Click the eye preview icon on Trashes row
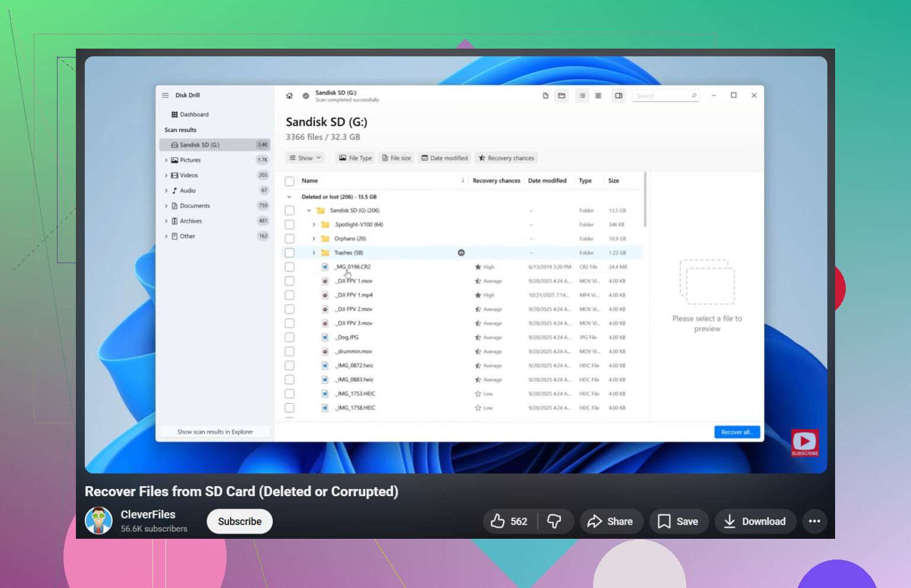Viewport: 911px width, 588px height. 461,253
